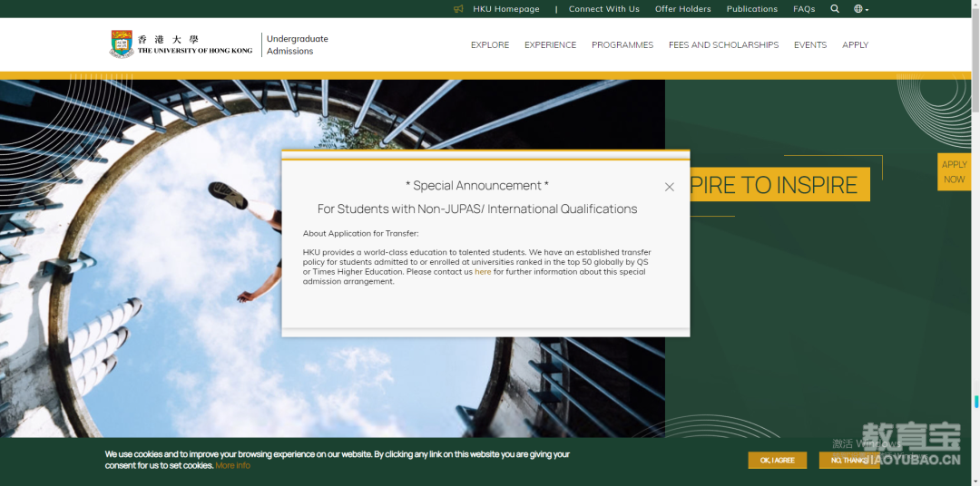Click the APPLY NOW side button
This screenshot has height=486, width=980.
pos(954,171)
